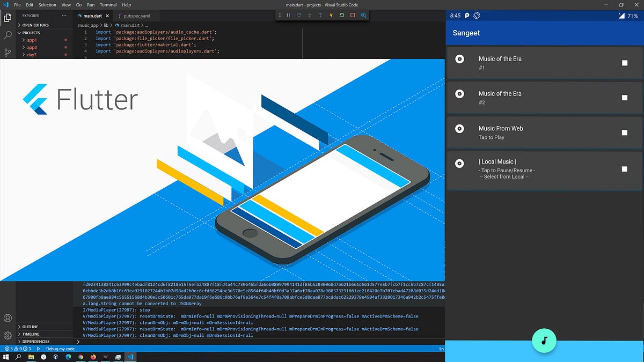Check the Music of the Era #1 checkbox

(624, 63)
